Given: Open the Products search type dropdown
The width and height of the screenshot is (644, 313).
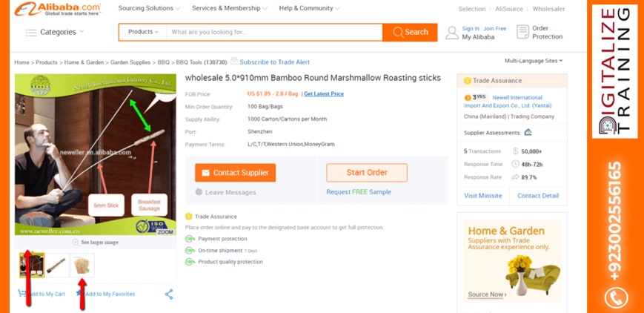Looking at the screenshot, I should click(x=143, y=33).
